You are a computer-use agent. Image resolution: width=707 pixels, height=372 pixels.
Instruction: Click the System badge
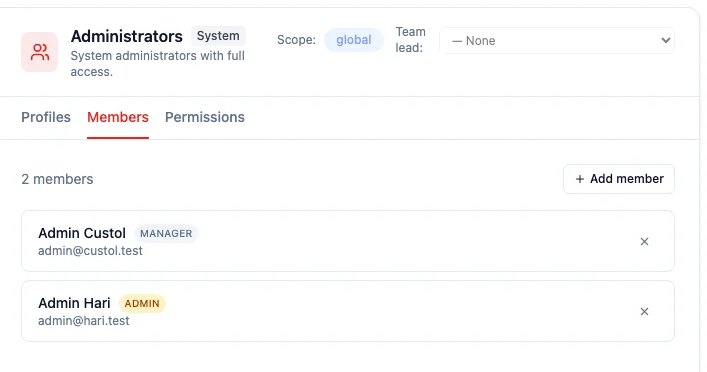[218, 36]
